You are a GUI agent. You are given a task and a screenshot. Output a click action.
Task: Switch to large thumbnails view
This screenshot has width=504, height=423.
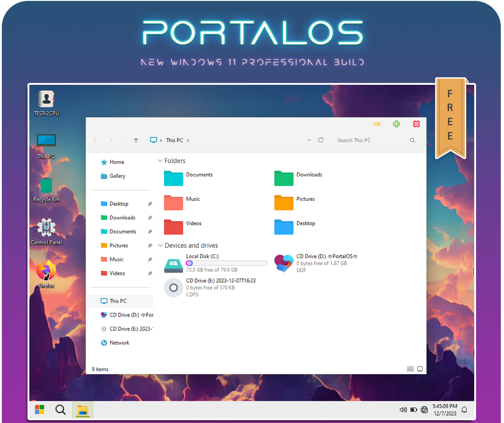(420, 369)
